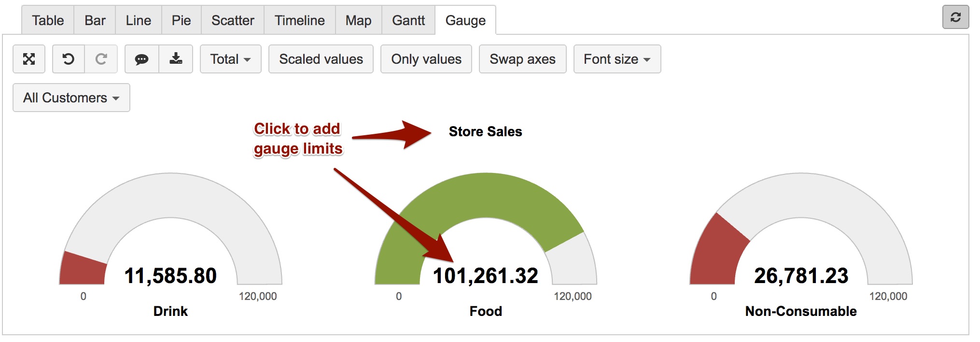Toggle Only values option
Image resolution: width=980 pixels, height=342 pixels.
(x=426, y=59)
